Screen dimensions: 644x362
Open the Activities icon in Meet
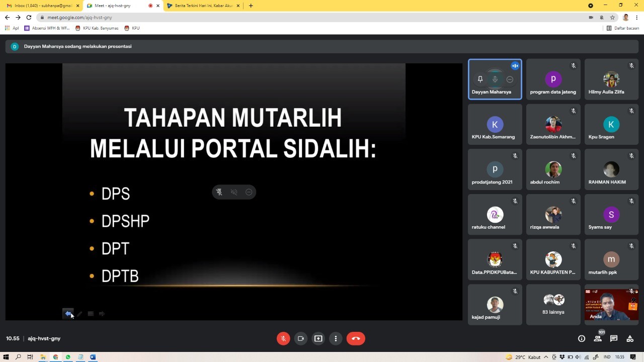pos(630,339)
